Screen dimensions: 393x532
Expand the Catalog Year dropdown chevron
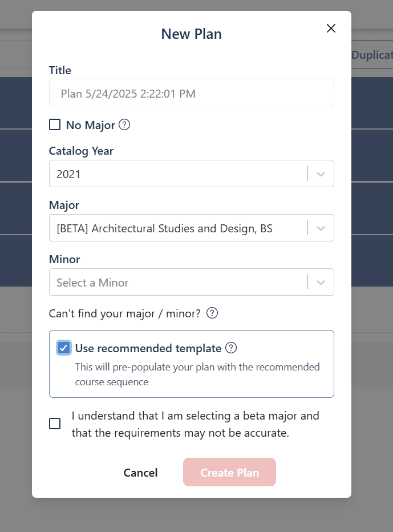(x=319, y=174)
